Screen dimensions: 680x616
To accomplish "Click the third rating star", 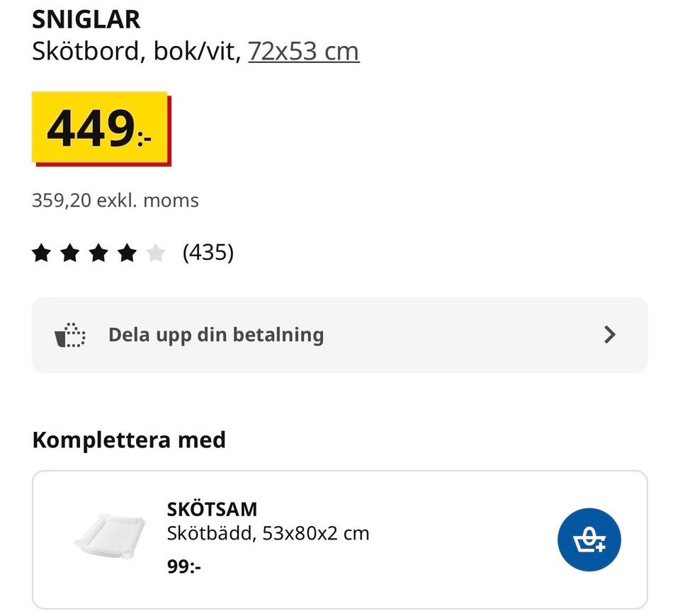I will coord(98,253).
